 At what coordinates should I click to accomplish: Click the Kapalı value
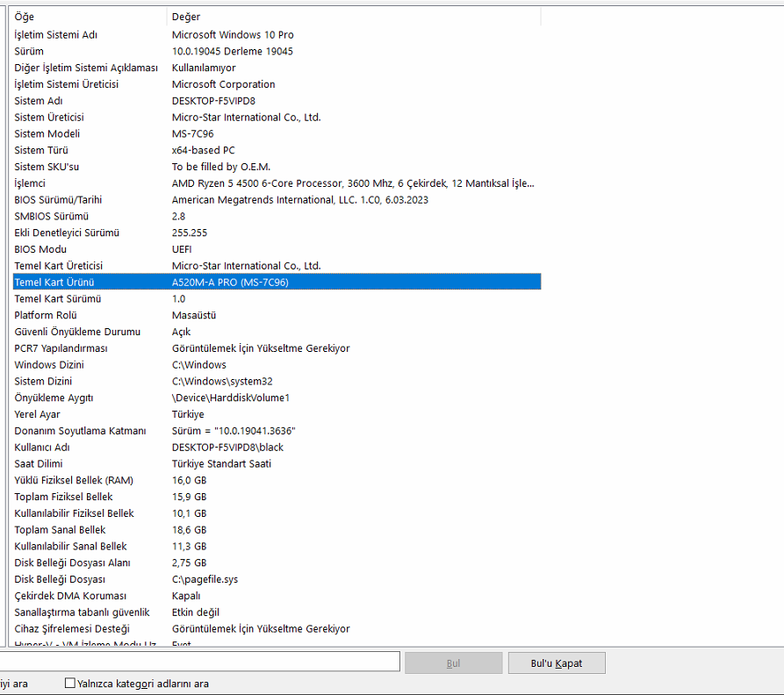coord(186,595)
